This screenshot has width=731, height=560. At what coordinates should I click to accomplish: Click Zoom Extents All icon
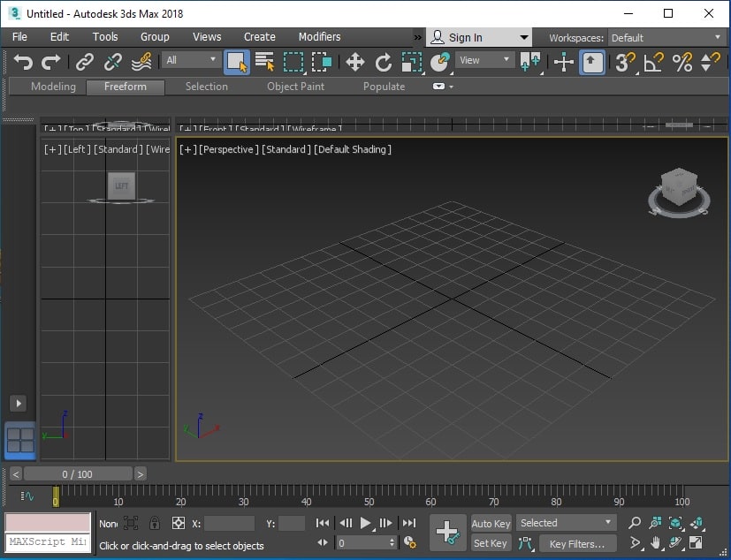pos(697,523)
